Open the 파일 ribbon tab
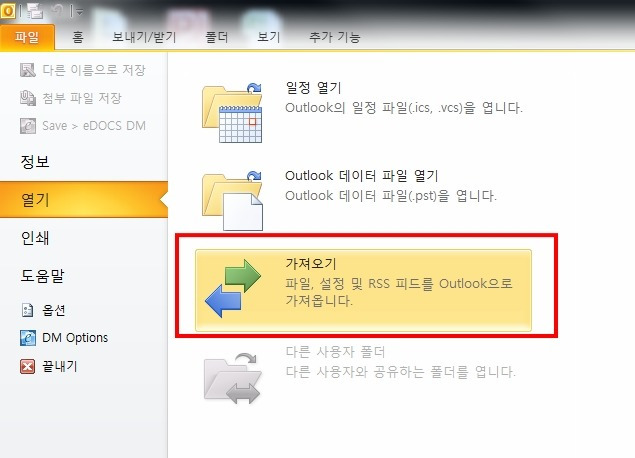The width and height of the screenshot is (635, 458). pos(27,37)
